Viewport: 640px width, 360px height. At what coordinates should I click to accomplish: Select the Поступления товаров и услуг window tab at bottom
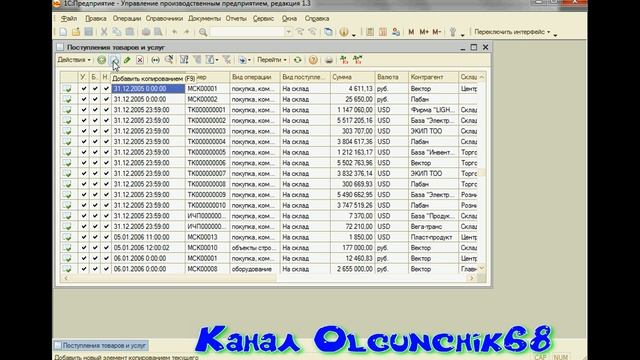click(x=101, y=345)
